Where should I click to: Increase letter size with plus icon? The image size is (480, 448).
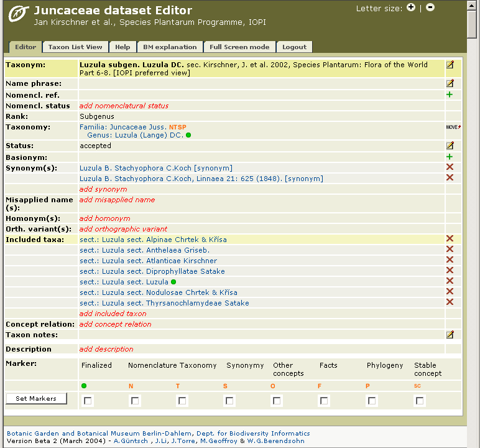(411, 8)
